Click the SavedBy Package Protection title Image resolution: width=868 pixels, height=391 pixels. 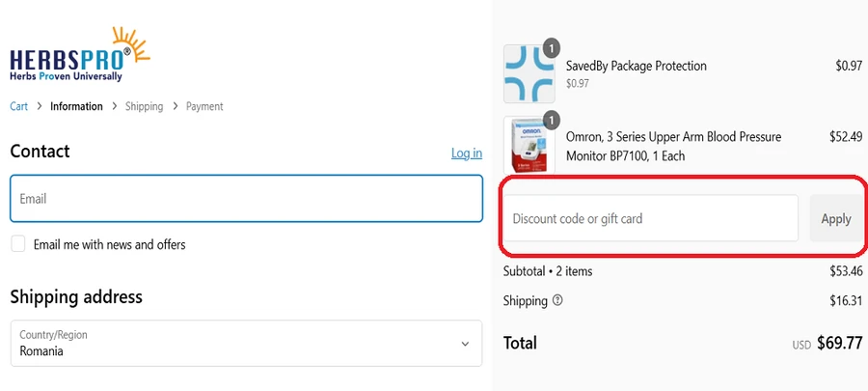pyautogui.click(x=636, y=66)
